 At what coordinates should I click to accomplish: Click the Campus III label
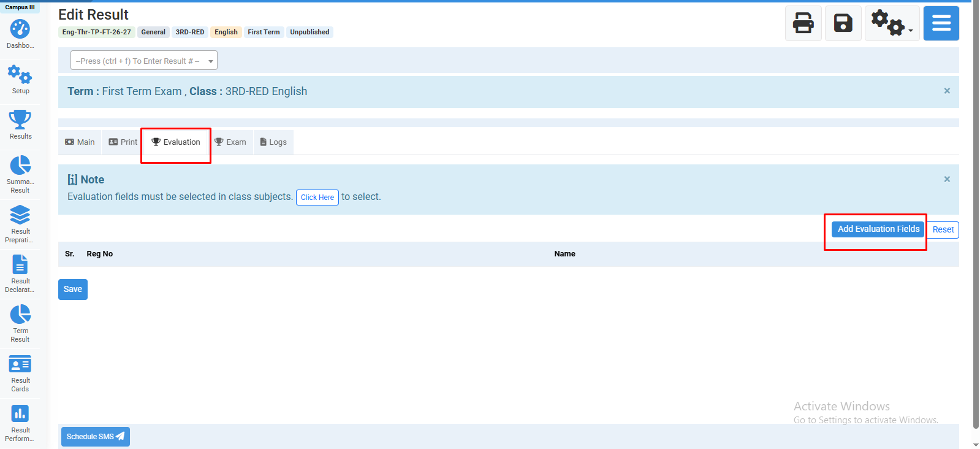pyautogui.click(x=20, y=7)
